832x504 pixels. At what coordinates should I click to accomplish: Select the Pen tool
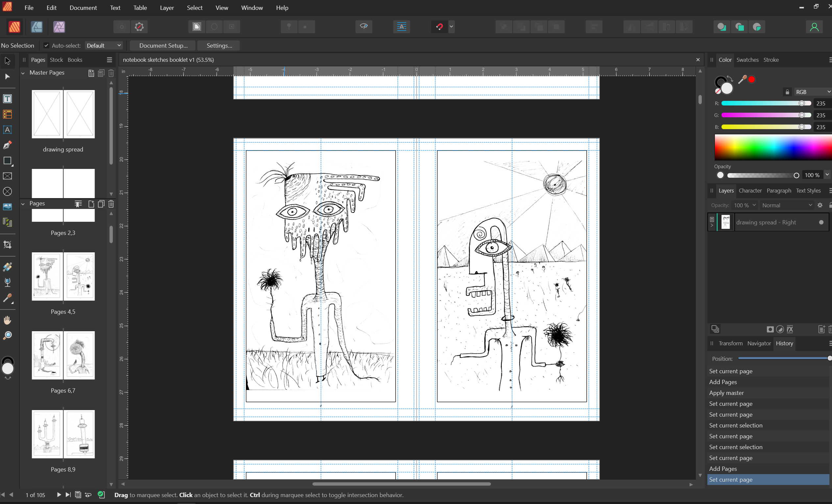[x=8, y=145]
